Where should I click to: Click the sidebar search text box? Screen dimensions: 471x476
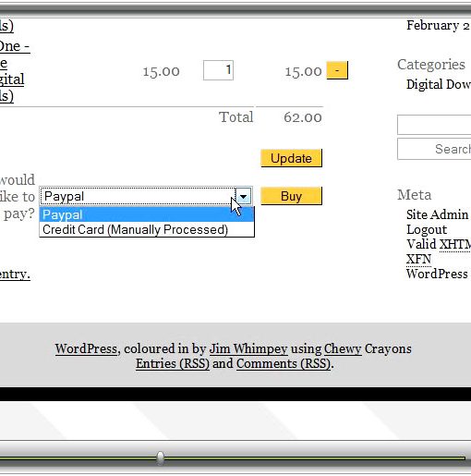coord(434,125)
